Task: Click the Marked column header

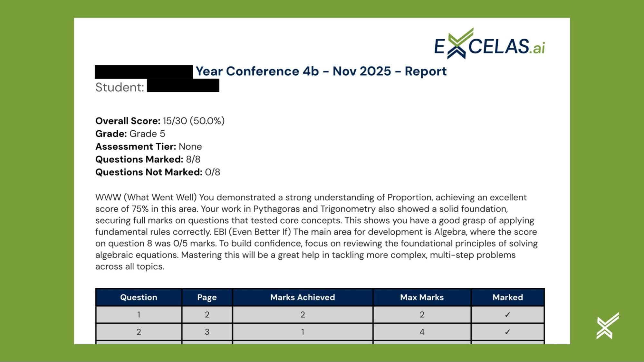Action: (507, 297)
